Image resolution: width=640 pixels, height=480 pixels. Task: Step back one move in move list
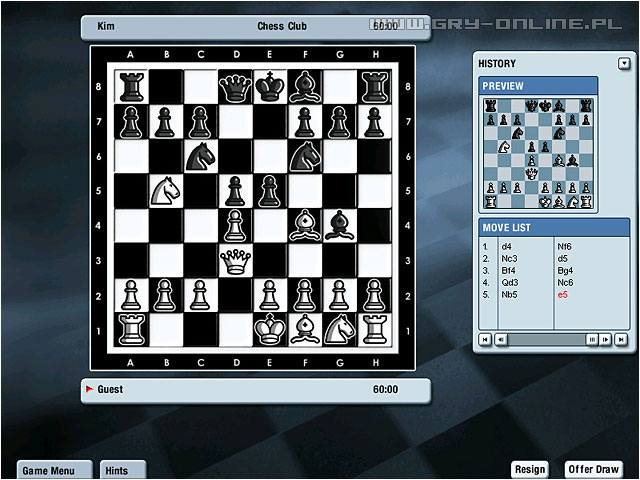pyautogui.click(x=501, y=340)
